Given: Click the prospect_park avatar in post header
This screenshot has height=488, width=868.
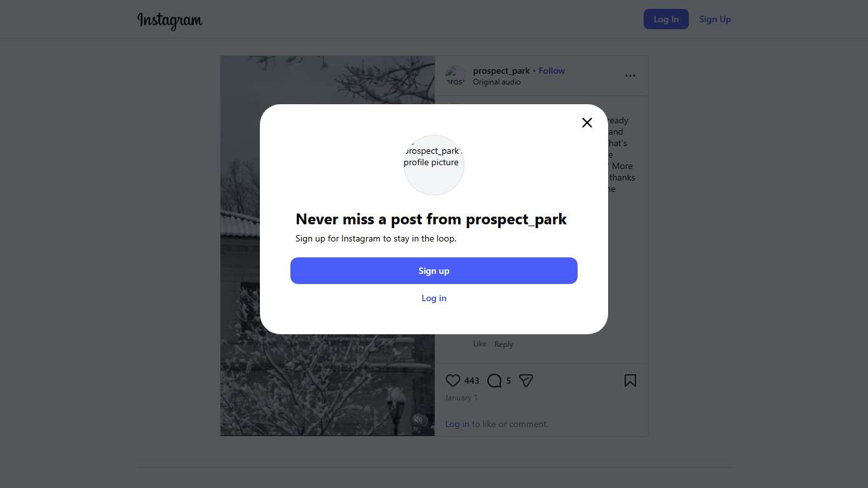Looking at the screenshot, I should (455, 76).
